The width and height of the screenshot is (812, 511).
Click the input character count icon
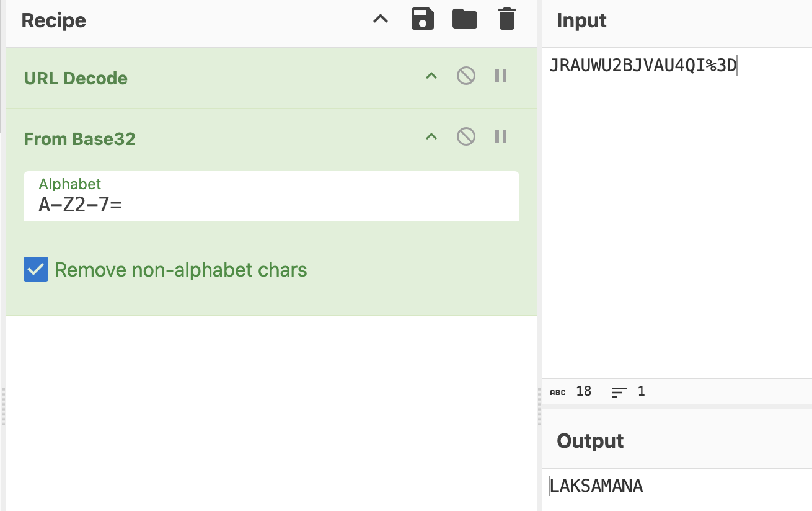click(x=558, y=392)
